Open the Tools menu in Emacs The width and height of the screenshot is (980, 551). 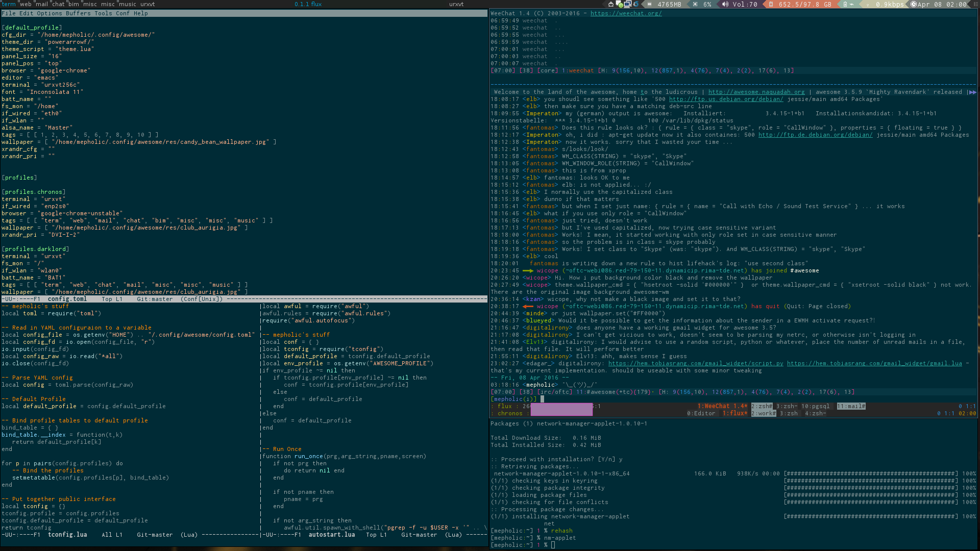tap(103, 13)
